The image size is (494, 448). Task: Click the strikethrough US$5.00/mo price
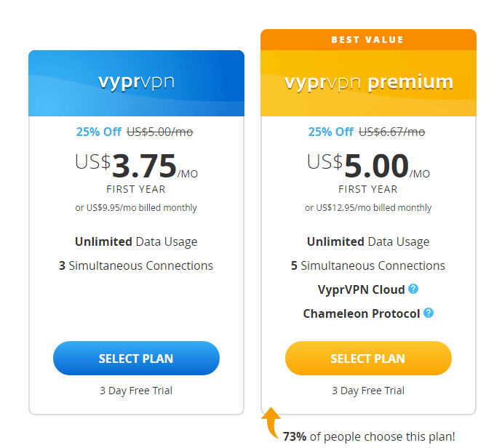(160, 132)
